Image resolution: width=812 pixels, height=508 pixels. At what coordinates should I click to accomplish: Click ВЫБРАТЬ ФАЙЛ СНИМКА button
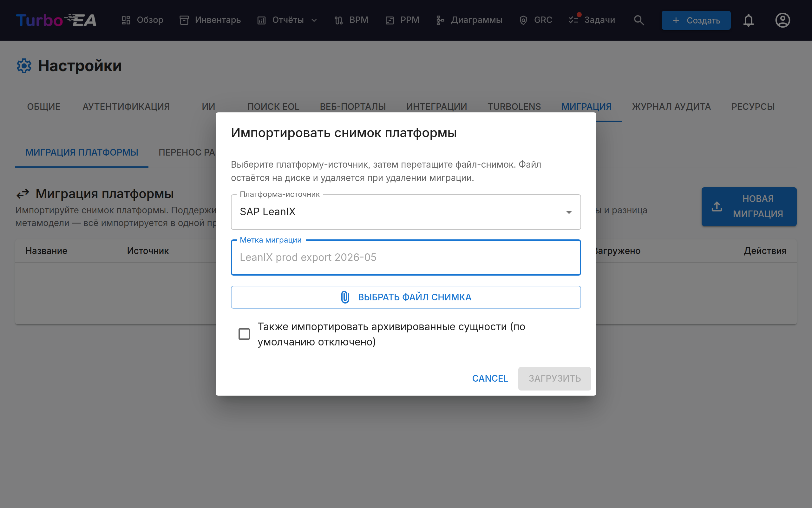[406, 297]
